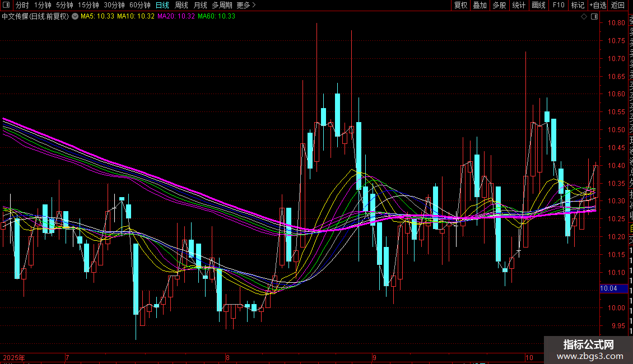Click the MA20 magenta indicator label
Screen dimensions: 633x364
coord(176,17)
